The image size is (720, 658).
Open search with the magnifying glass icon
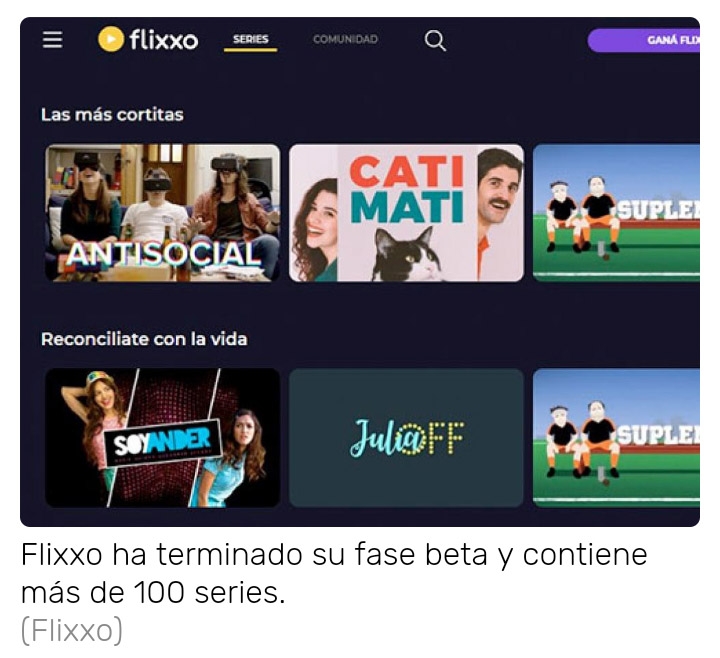[435, 40]
